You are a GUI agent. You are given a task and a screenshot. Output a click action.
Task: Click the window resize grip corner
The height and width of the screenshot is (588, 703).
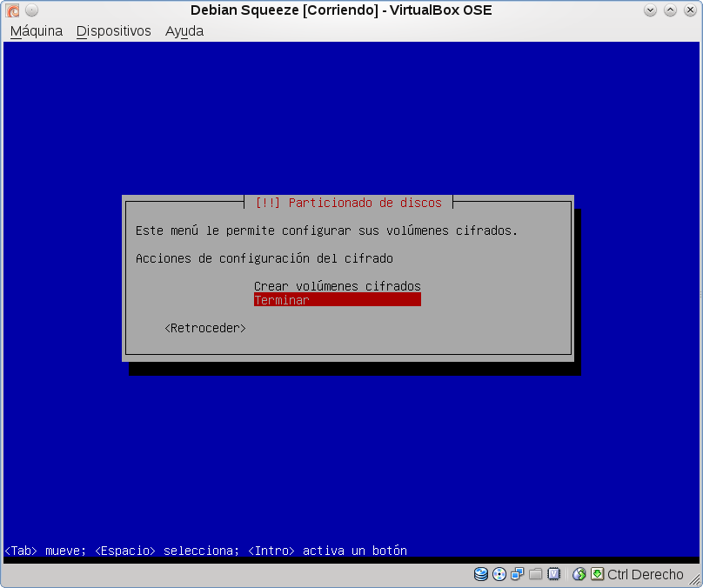click(694, 580)
